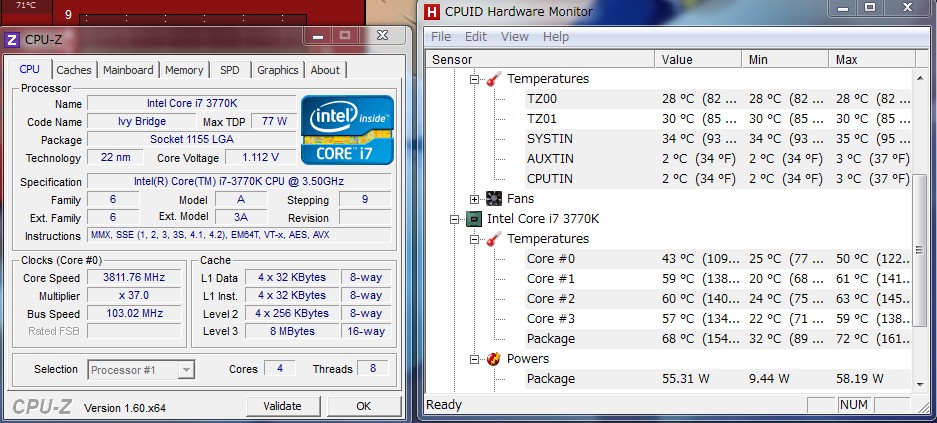937x423 pixels.
Task: Click the Min column header
Action: pyautogui.click(x=785, y=60)
